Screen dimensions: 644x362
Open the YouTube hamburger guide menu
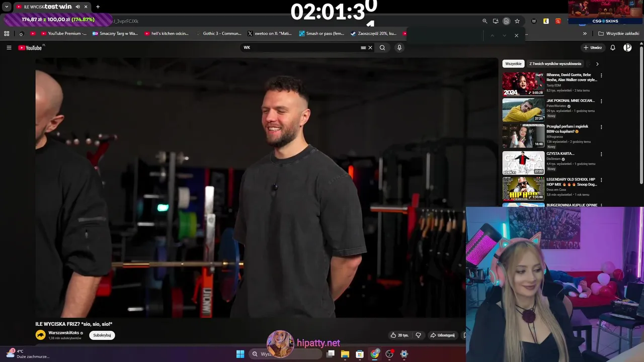[9, 48]
